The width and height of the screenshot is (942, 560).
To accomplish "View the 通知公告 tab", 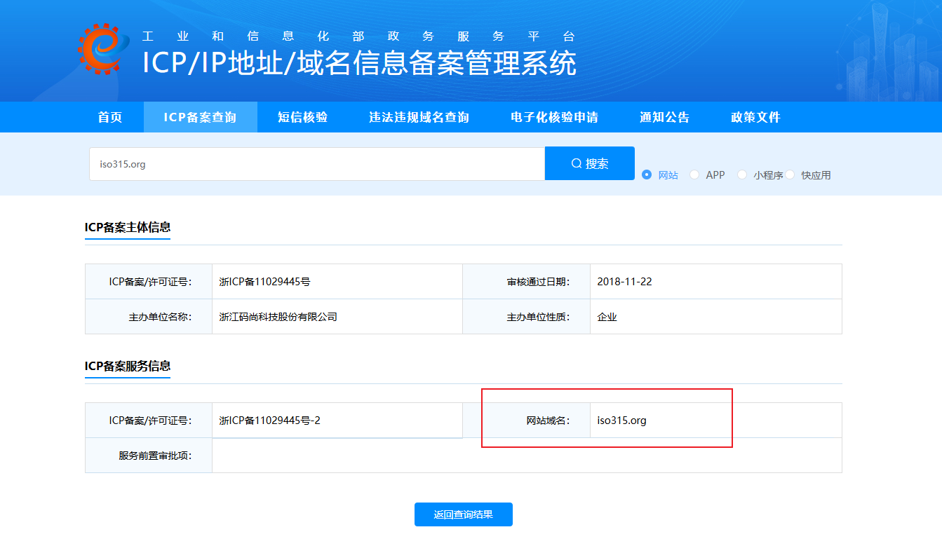I will pyautogui.click(x=664, y=117).
